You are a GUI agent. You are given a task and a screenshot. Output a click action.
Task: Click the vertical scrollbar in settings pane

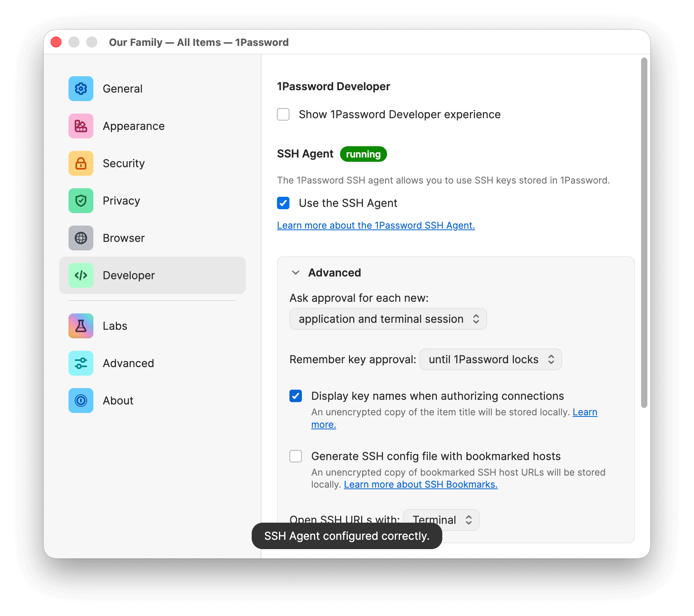(x=644, y=233)
